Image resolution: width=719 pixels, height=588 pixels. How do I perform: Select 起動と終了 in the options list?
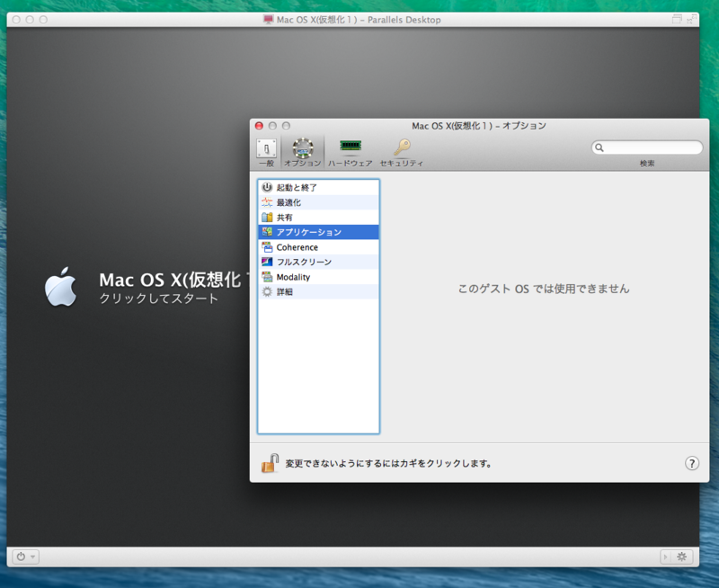click(x=318, y=187)
